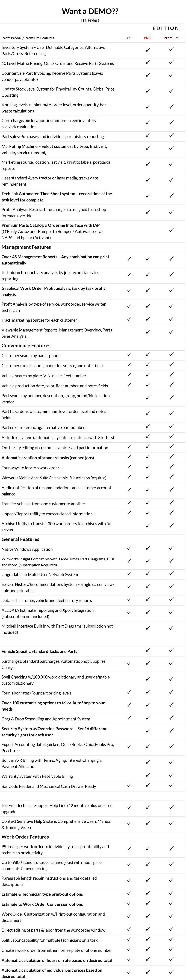Click the Premium checkmark for Split Labor capability
This screenshot has height=980, width=189.
[x=171, y=939]
